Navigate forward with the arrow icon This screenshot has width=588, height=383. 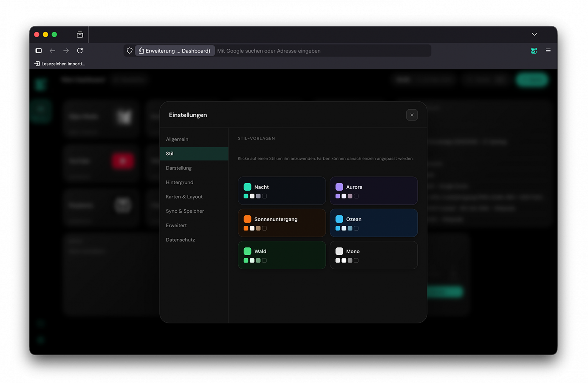(x=66, y=50)
